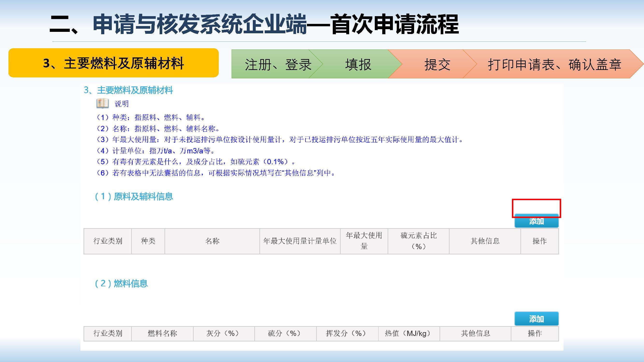Click yellow 主要燃料及原辅材料 banner
Viewport: 644px width, 362px height.
pyautogui.click(x=113, y=63)
